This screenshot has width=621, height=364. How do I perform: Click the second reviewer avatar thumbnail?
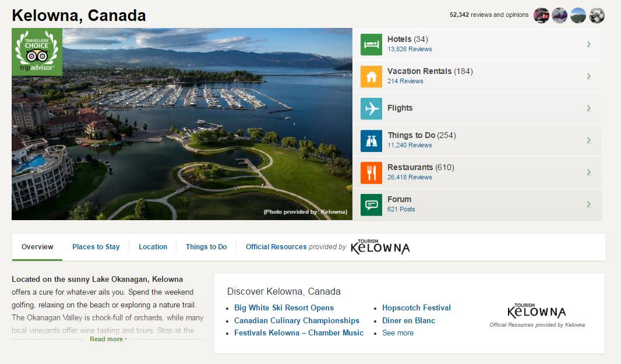click(x=560, y=16)
